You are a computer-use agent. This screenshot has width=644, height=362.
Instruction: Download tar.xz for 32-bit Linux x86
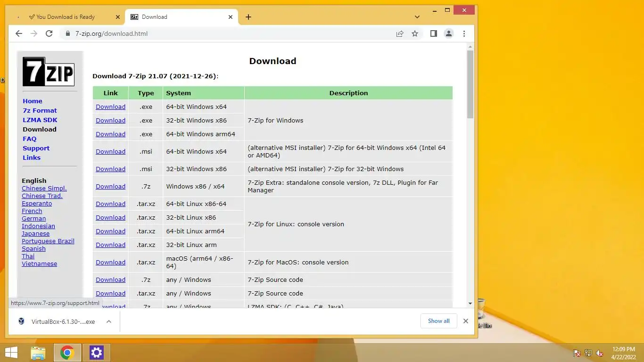tap(110, 217)
